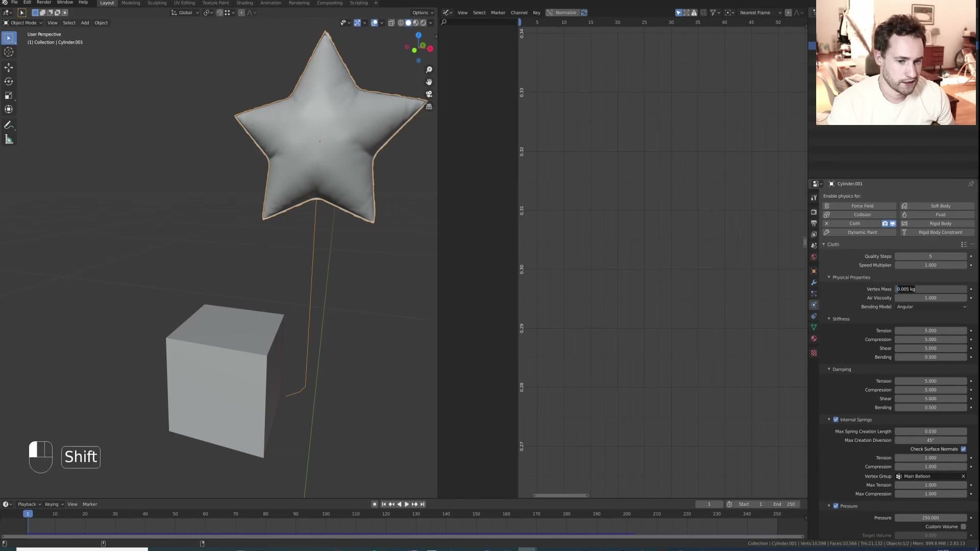The image size is (980, 551).
Task: Choose the Measure ruler tool
Action: tap(9, 139)
